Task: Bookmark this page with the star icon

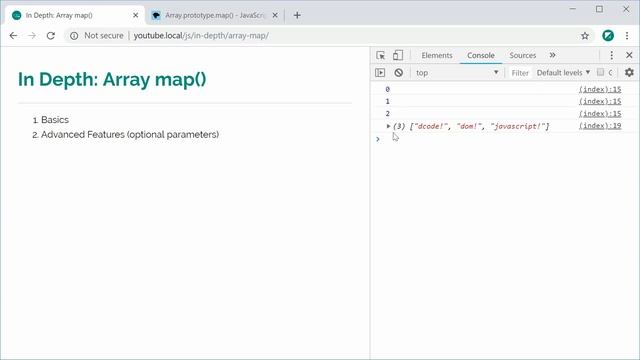Action: click(585, 36)
